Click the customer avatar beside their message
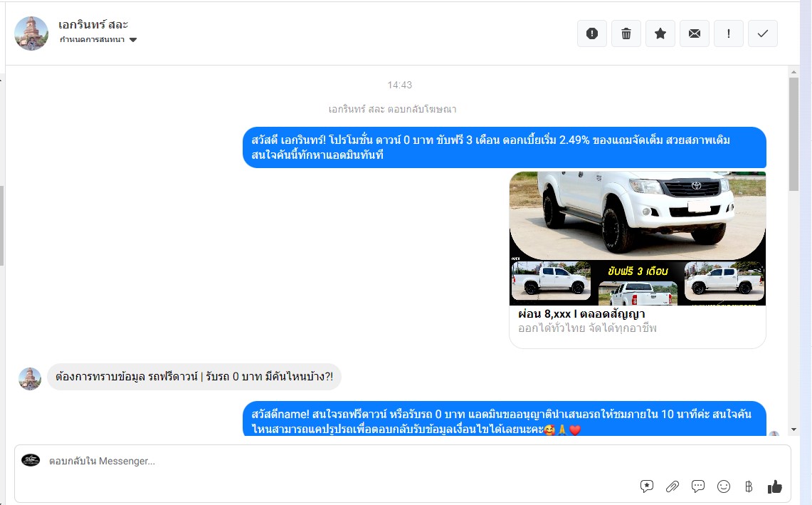 (30, 378)
